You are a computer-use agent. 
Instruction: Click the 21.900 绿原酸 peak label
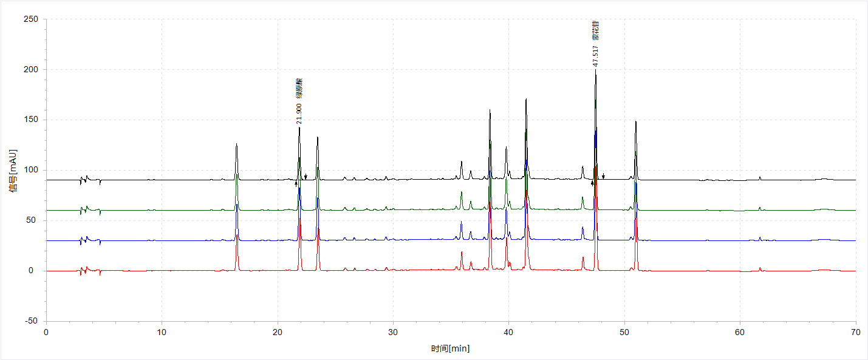pos(298,101)
